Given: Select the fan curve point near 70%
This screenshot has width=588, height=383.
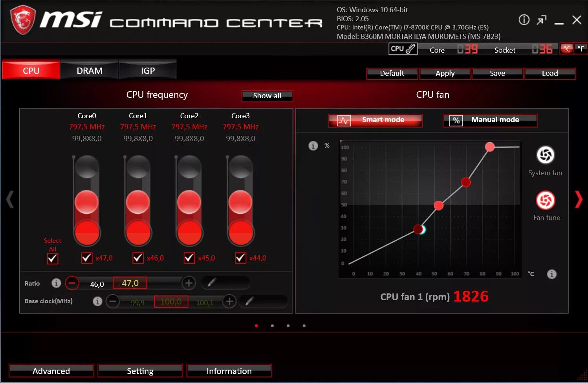Looking at the screenshot, I should click(x=466, y=182).
